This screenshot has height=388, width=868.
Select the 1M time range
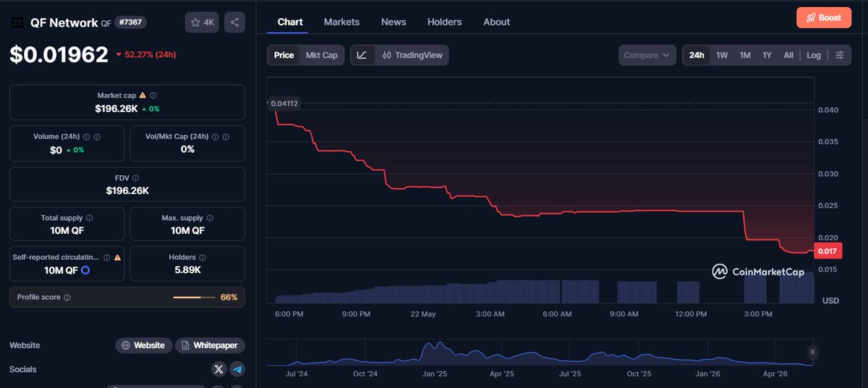coord(745,55)
